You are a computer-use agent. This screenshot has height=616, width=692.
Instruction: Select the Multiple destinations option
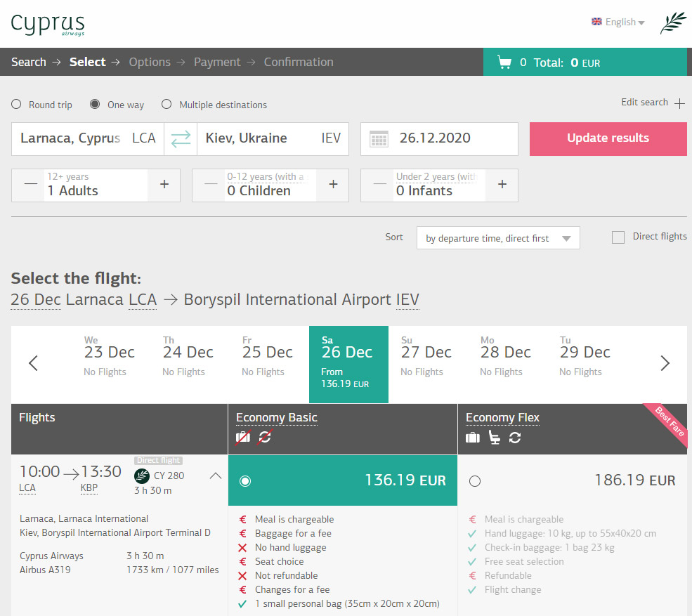click(x=167, y=104)
